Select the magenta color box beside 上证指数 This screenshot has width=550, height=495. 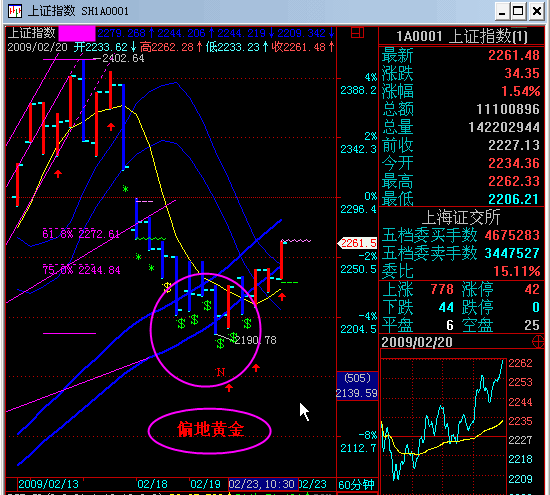point(77,33)
